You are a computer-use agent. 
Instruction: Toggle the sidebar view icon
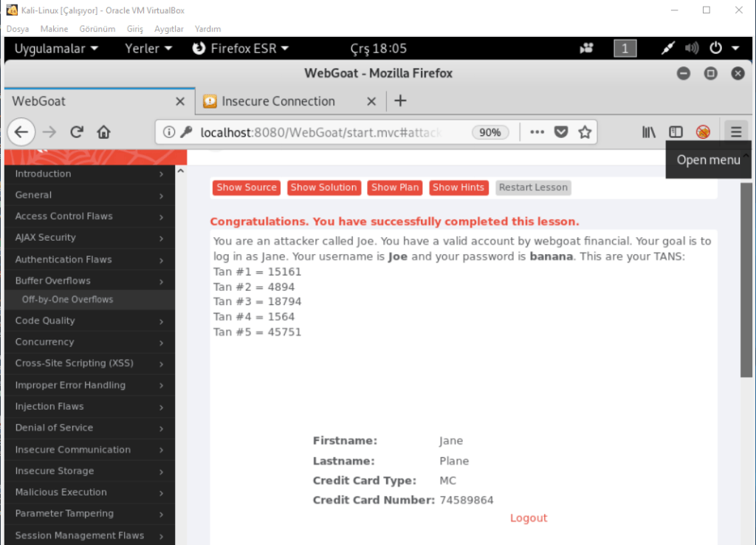click(676, 132)
